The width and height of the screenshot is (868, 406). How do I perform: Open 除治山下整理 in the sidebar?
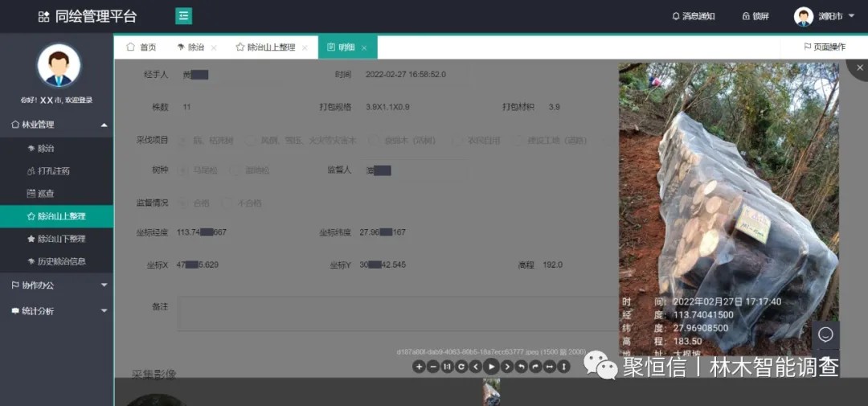[56, 239]
